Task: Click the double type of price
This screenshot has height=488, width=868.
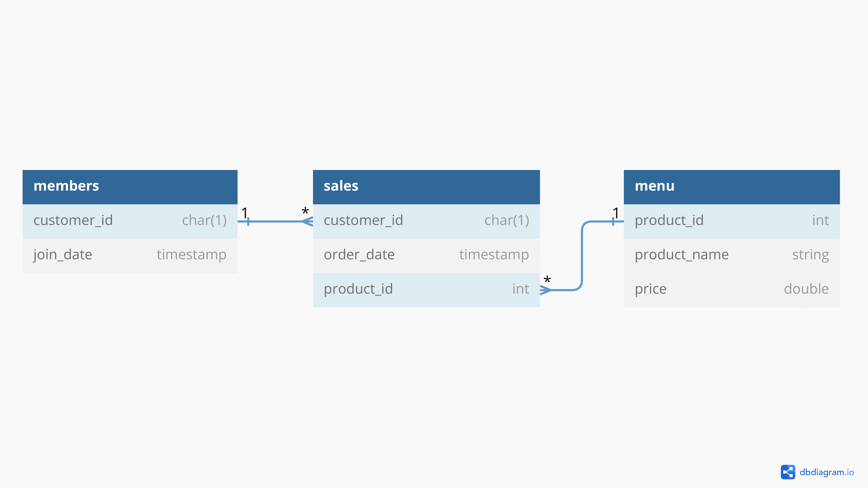Action: click(x=806, y=289)
